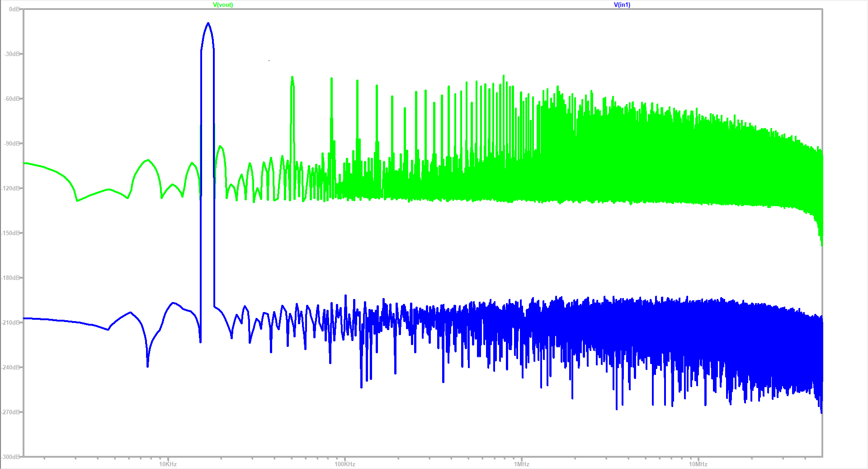Click the -150dB vertical axis label
The width and height of the screenshot is (868, 469).
pos(11,233)
